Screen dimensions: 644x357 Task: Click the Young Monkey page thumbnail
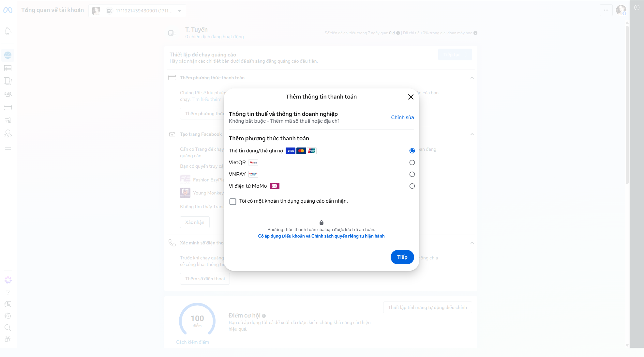pos(185,193)
